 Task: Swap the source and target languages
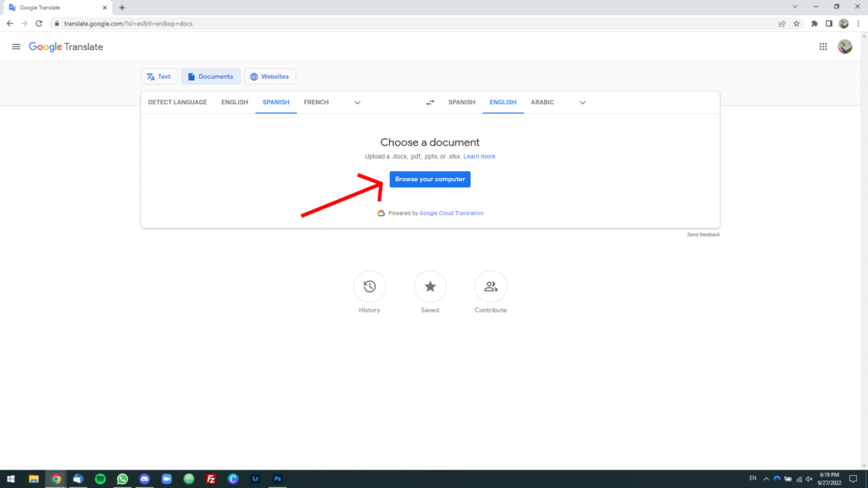tap(430, 103)
